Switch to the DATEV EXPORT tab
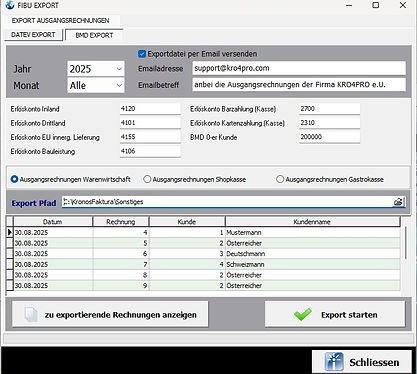The height and width of the screenshot is (374, 417). point(33,35)
